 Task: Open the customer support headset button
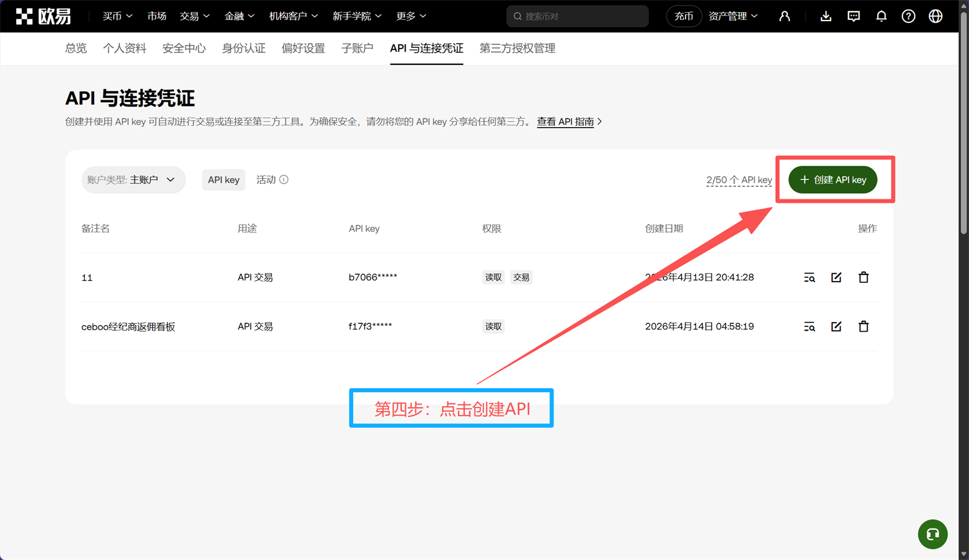(933, 535)
